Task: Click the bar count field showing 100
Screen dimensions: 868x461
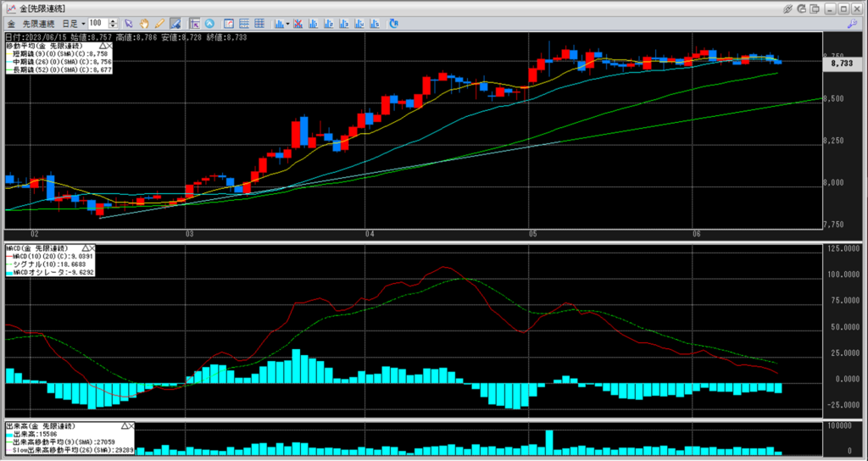Action: point(97,23)
